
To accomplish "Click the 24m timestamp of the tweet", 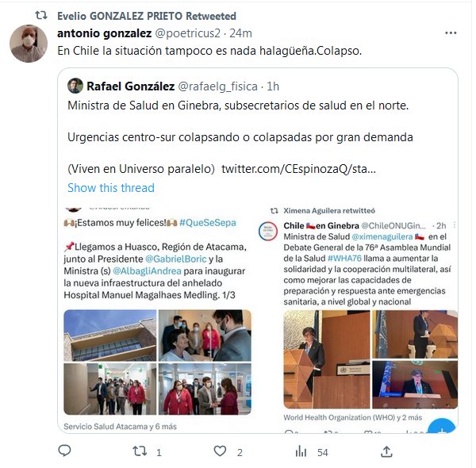I will [240, 33].
